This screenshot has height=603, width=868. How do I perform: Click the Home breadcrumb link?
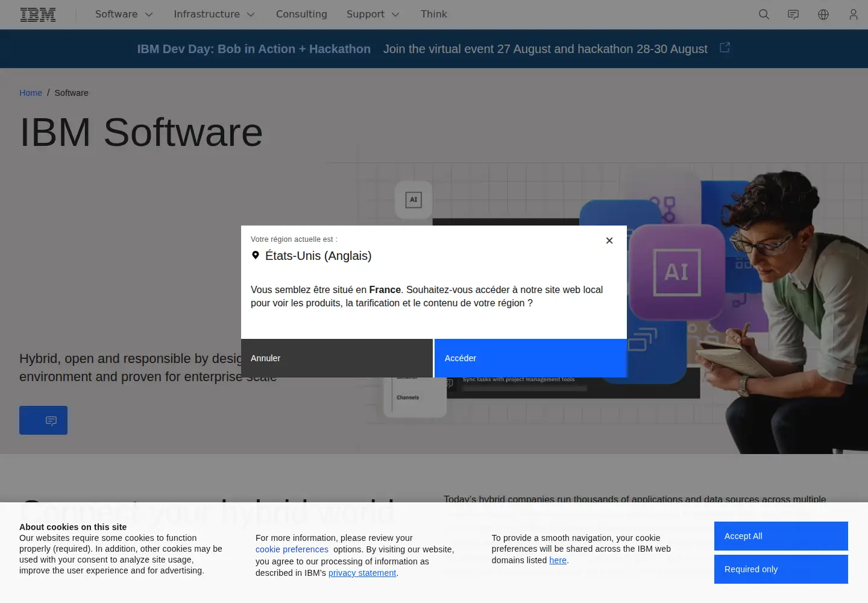tap(31, 93)
